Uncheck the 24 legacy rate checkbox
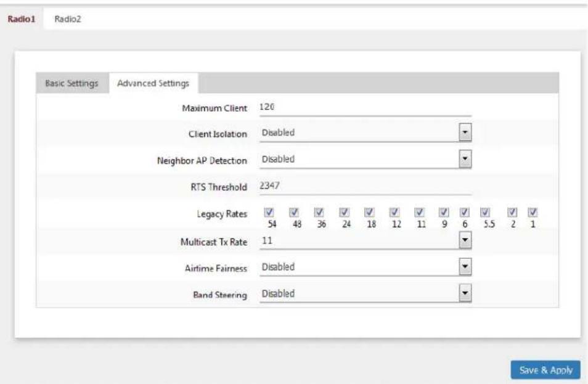Image resolution: width=588 pixels, height=384 pixels. [345, 212]
